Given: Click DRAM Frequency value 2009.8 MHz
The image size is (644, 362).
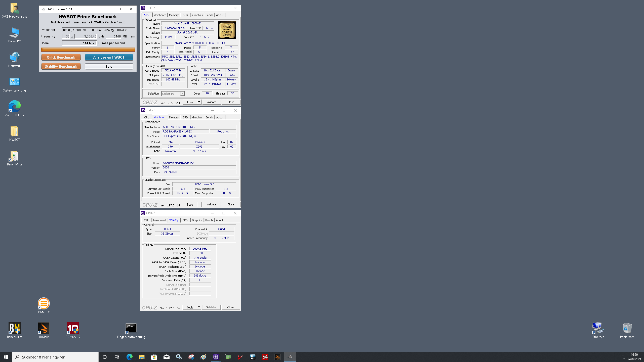Looking at the screenshot, I should pyautogui.click(x=200, y=249).
